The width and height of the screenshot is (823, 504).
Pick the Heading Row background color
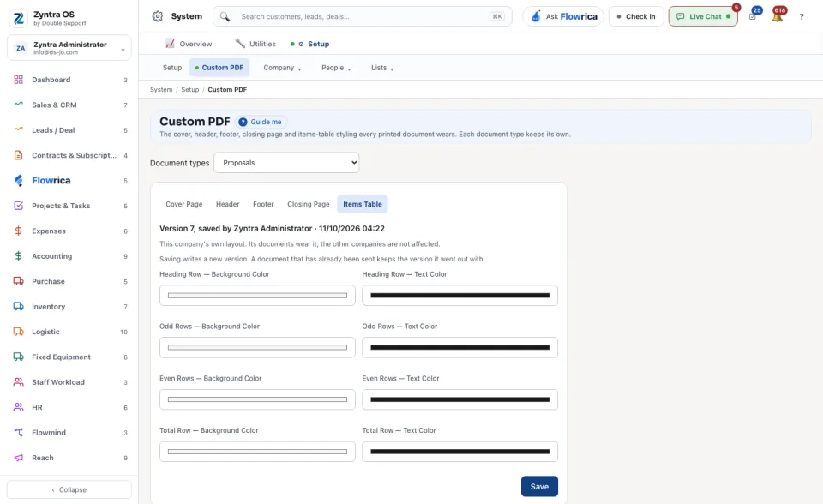258,296
